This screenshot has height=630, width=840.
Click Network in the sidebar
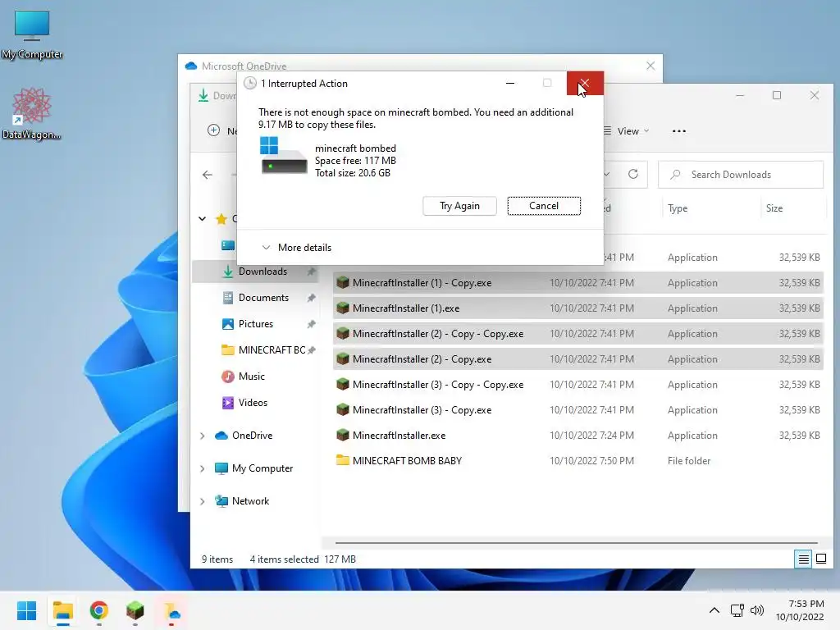(x=250, y=501)
